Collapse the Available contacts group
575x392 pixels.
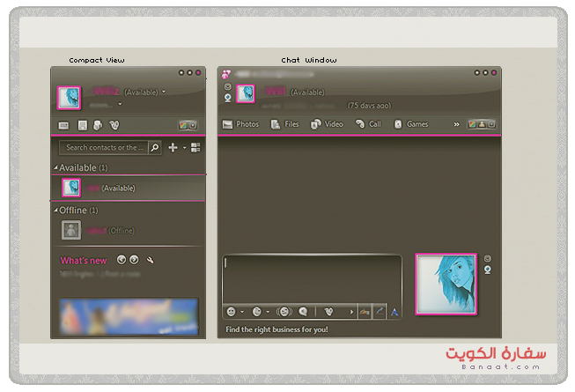tap(56, 167)
